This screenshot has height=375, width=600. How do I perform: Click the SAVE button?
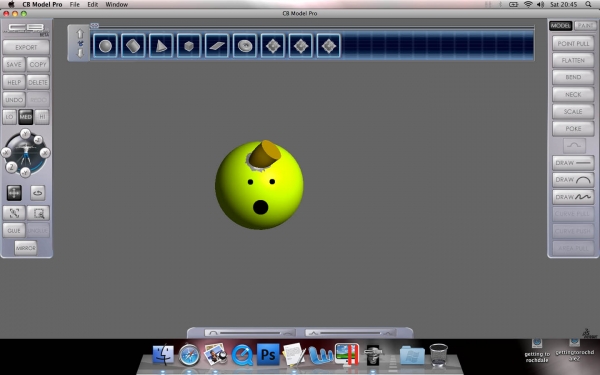pos(14,65)
